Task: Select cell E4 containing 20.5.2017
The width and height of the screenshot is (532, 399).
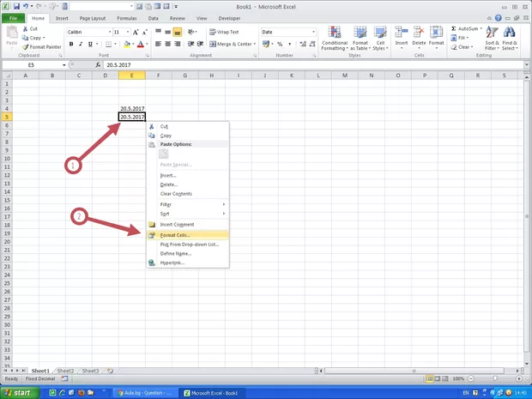Action: pos(132,109)
